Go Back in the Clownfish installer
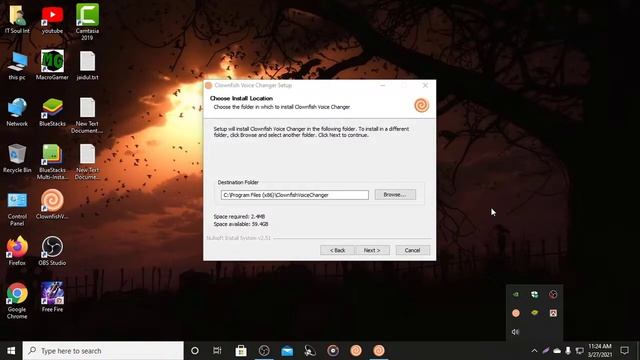Image resolution: width=640 pixels, height=360 pixels. point(337,250)
